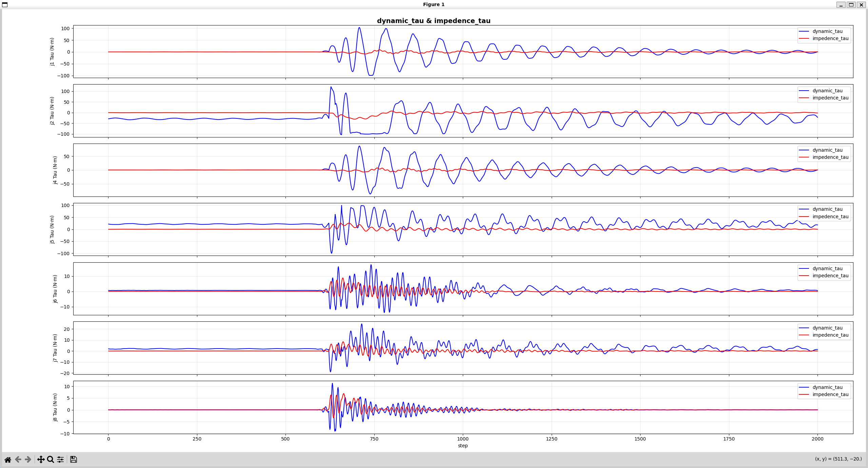The image size is (868, 468).
Task: Maximize the Figure 1 window
Action: click(851, 5)
